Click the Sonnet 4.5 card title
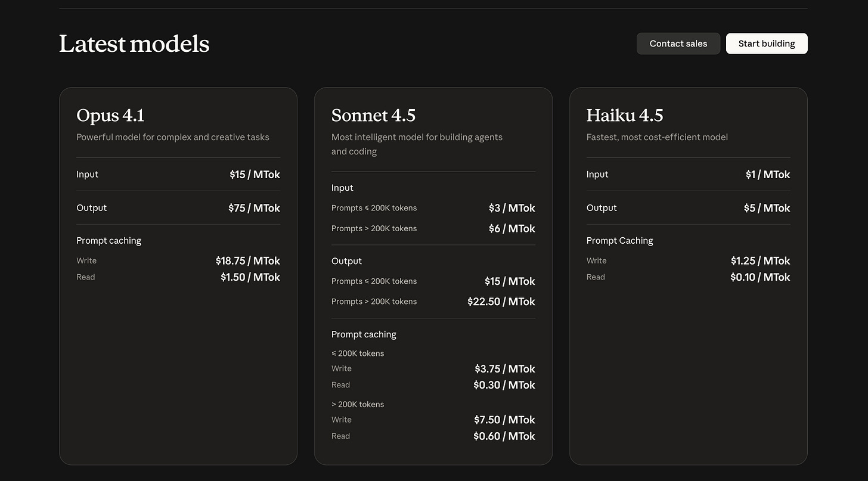 pyautogui.click(x=374, y=115)
